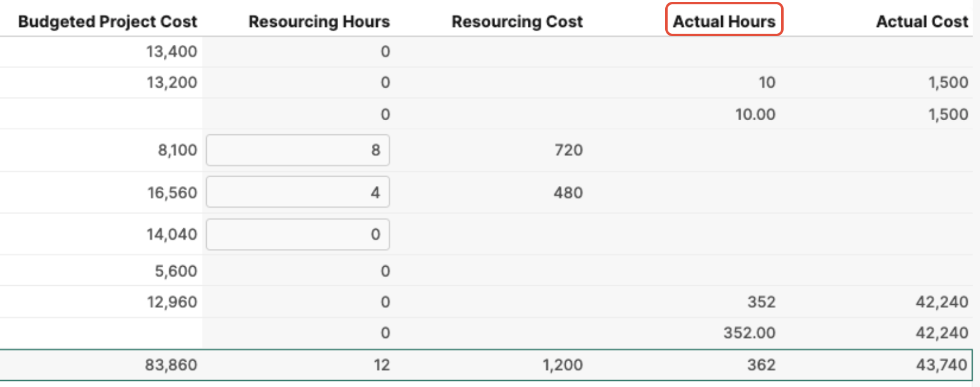Edit the Resourcing Hours field in the 14,040 row
The height and width of the screenshot is (387, 980).
click(x=298, y=234)
